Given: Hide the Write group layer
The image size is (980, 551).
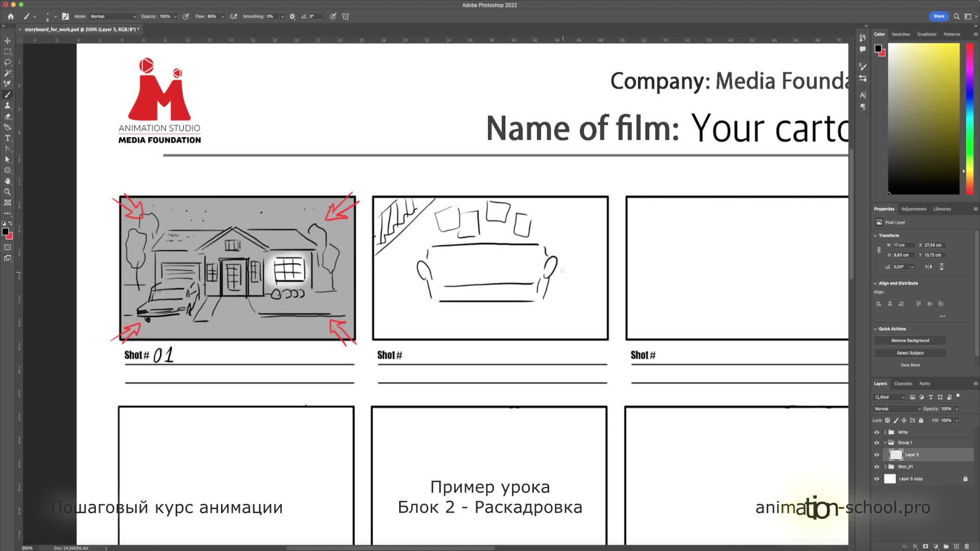Looking at the screenshot, I should click(877, 432).
